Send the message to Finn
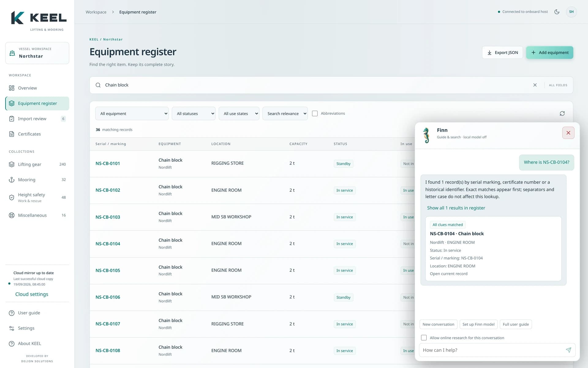Screen dimensions: 588x368 (568, 350)
